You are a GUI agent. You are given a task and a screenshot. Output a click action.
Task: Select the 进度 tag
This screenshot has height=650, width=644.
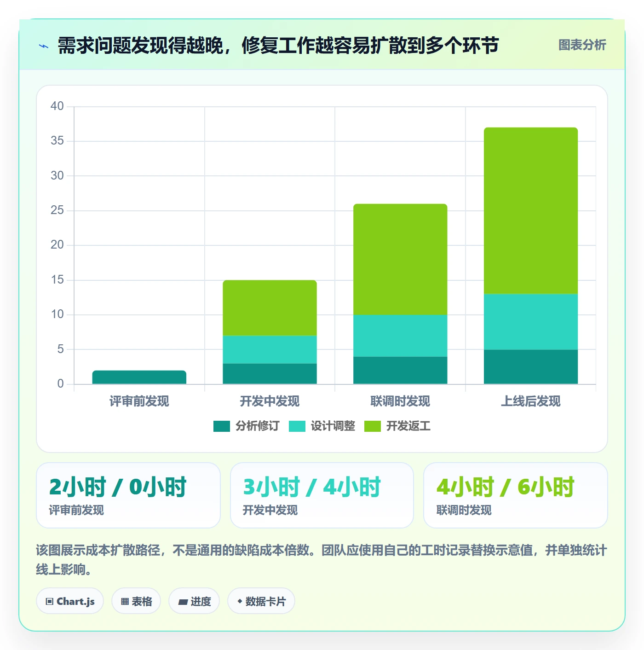pos(194,601)
